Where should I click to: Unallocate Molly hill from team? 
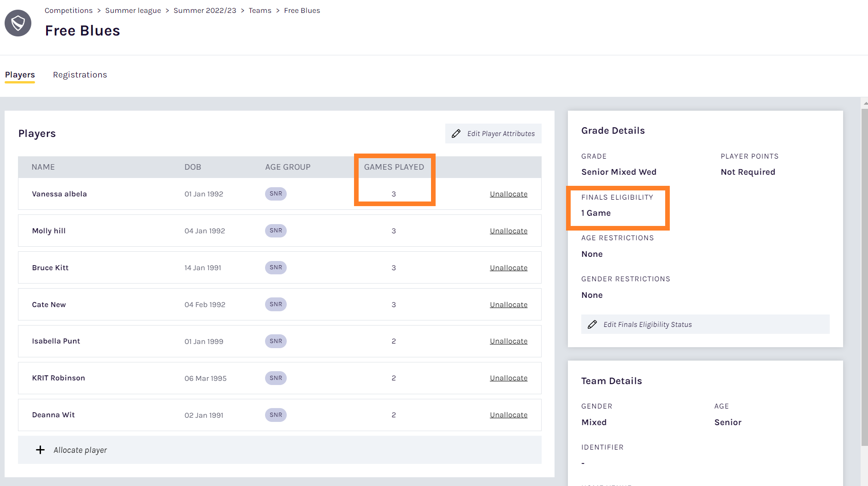pos(508,231)
